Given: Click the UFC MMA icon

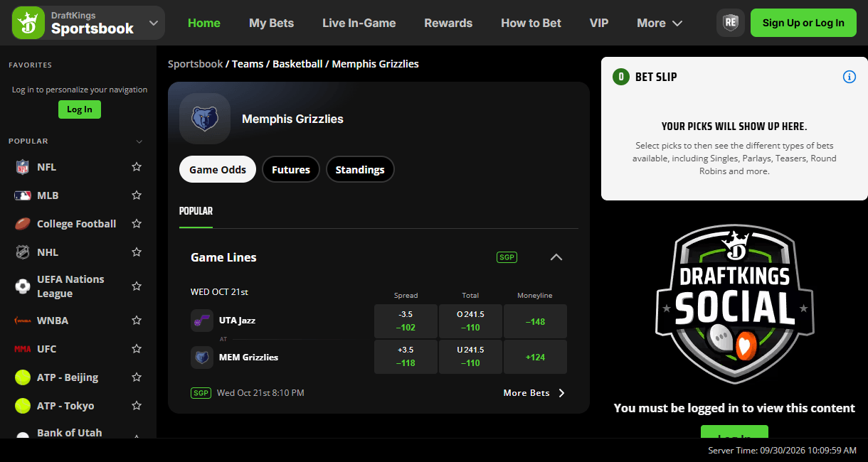Looking at the screenshot, I should (23, 349).
